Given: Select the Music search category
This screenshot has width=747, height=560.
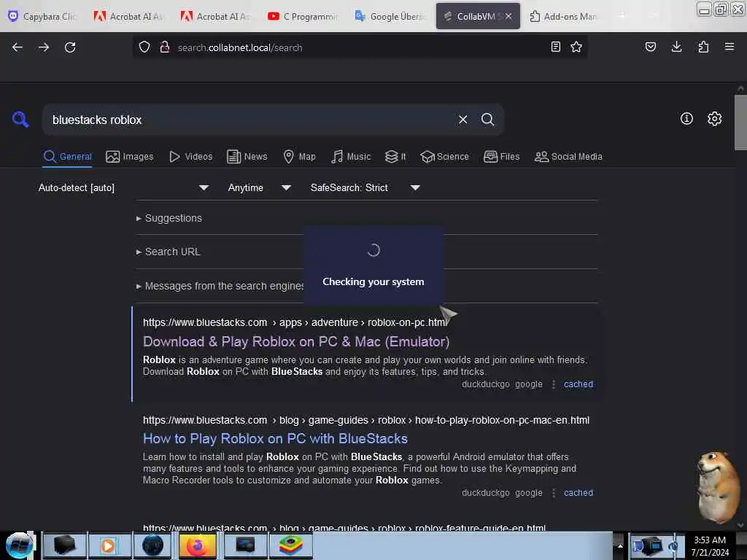Looking at the screenshot, I should (351, 157).
